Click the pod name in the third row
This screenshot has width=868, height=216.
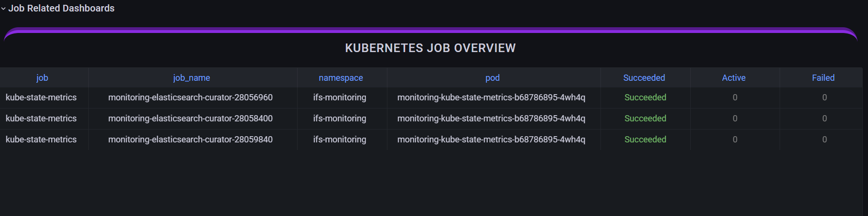[491, 140]
